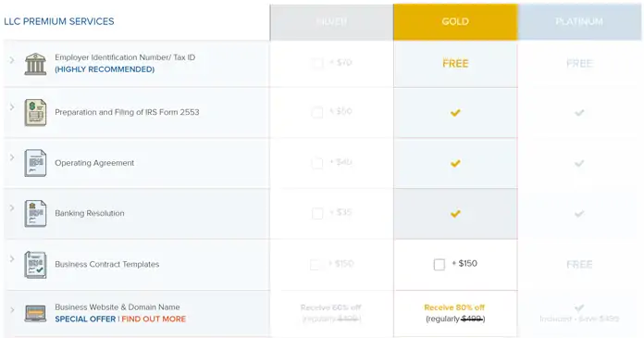Select the GOLD package column header
This screenshot has width=644, height=338.
[x=455, y=22]
